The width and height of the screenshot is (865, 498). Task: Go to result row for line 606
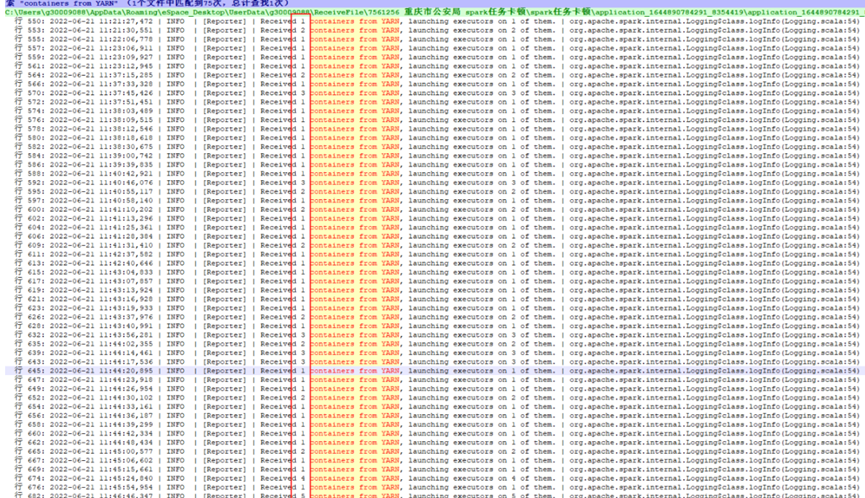435,236
